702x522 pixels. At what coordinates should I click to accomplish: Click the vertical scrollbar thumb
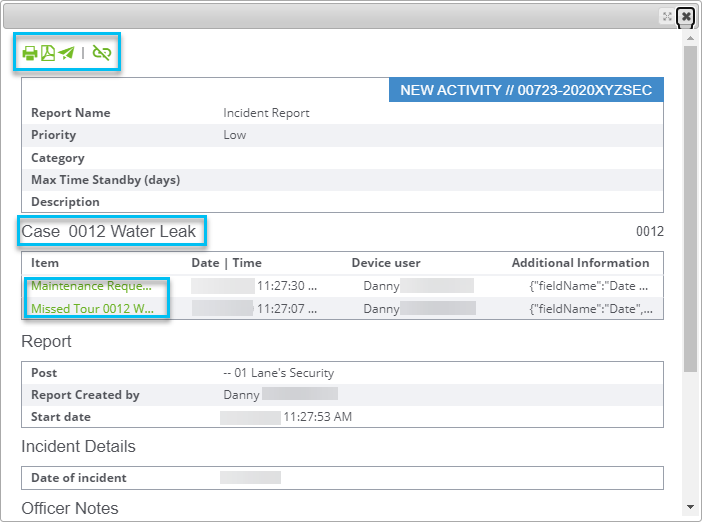[690, 208]
